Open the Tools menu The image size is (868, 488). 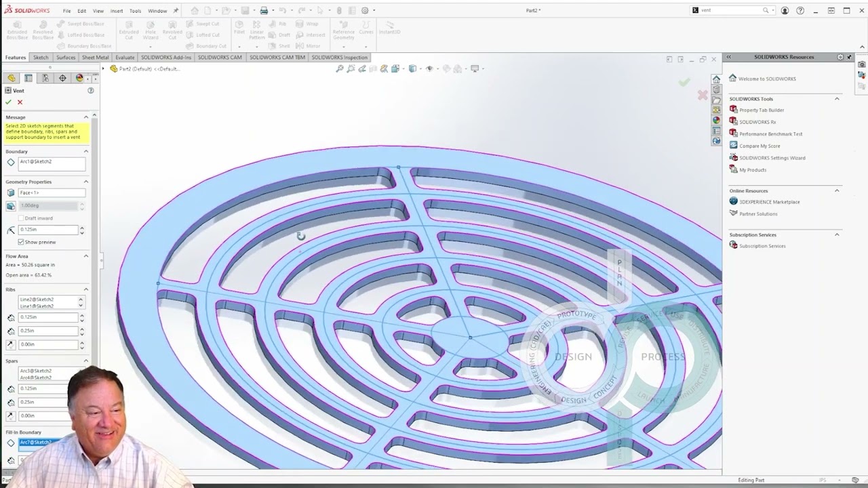click(136, 11)
